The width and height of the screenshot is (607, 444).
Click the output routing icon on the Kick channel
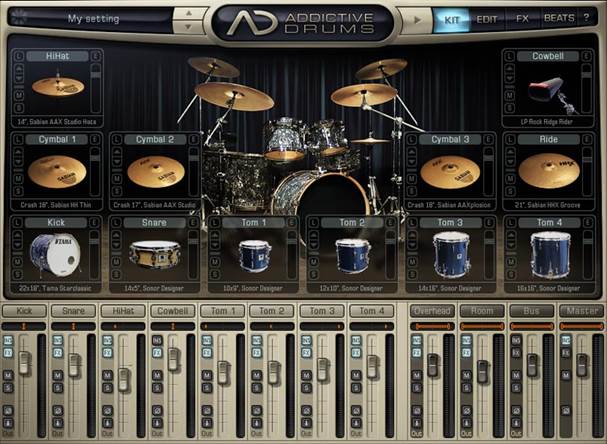tap(8, 423)
